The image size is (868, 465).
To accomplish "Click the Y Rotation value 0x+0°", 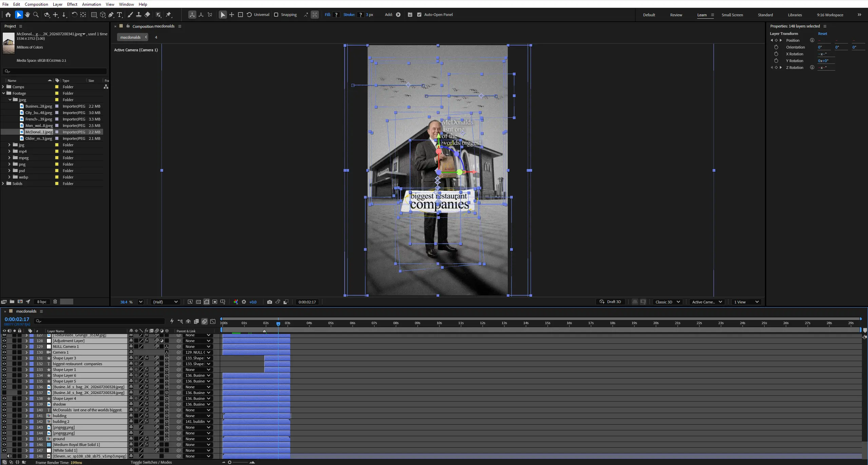I will pyautogui.click(x=823, y=61).
